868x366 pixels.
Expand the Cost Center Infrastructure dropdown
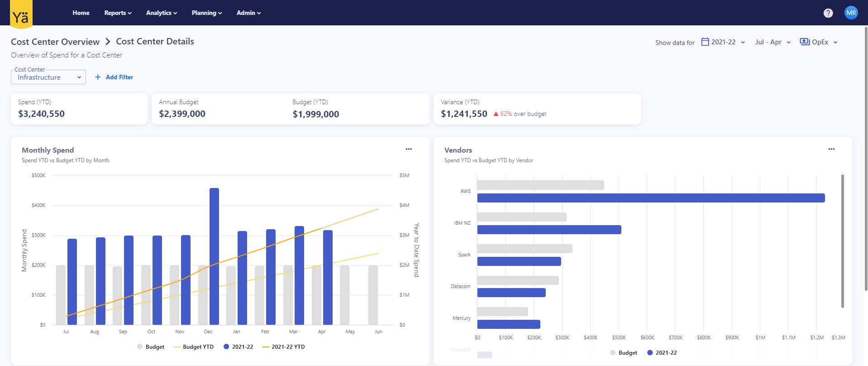click(48, 77)
